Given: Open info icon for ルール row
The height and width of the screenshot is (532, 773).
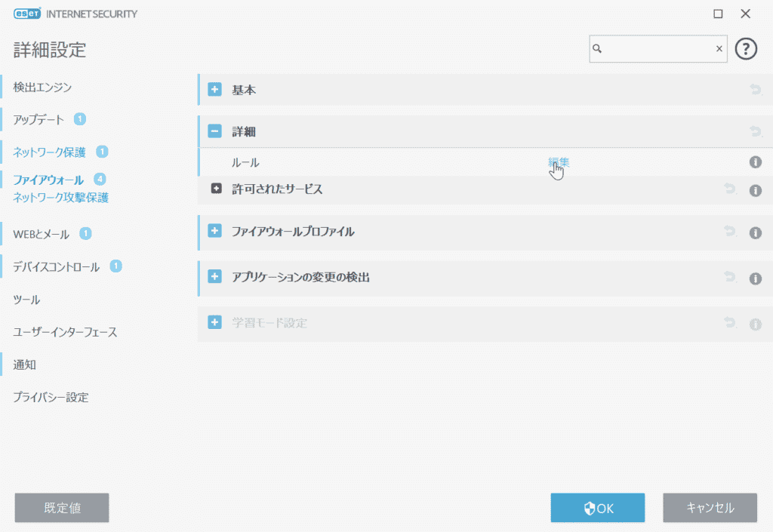Looking at the screenshot, I should coord(755,162).
